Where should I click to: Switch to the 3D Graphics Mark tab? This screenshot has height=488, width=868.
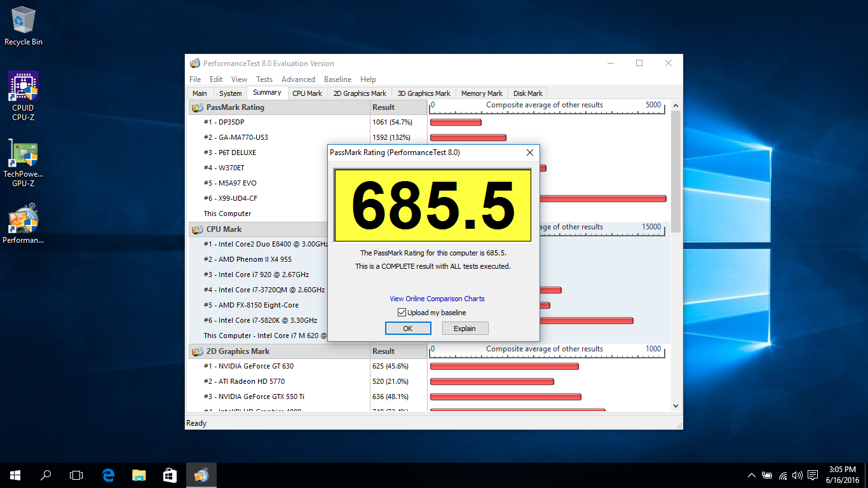tap(424, 93)
